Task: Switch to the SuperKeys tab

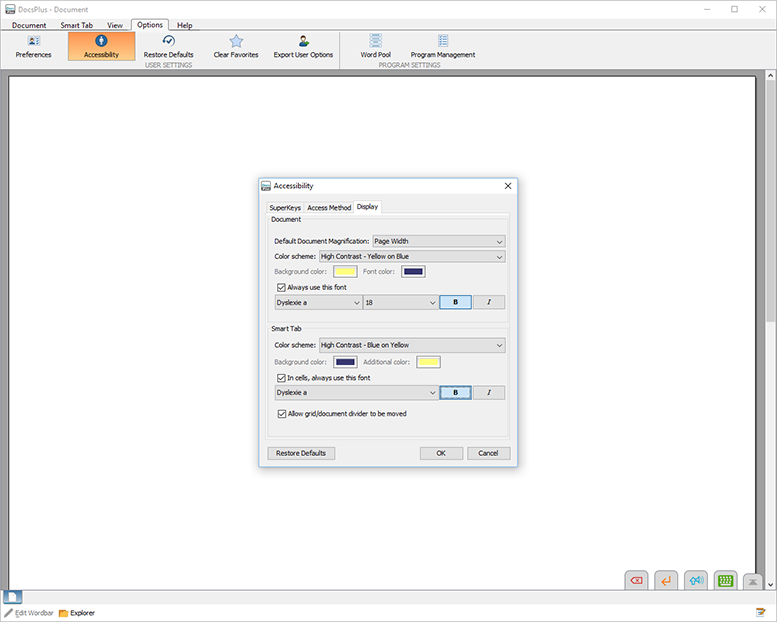Action: [285, 208]
